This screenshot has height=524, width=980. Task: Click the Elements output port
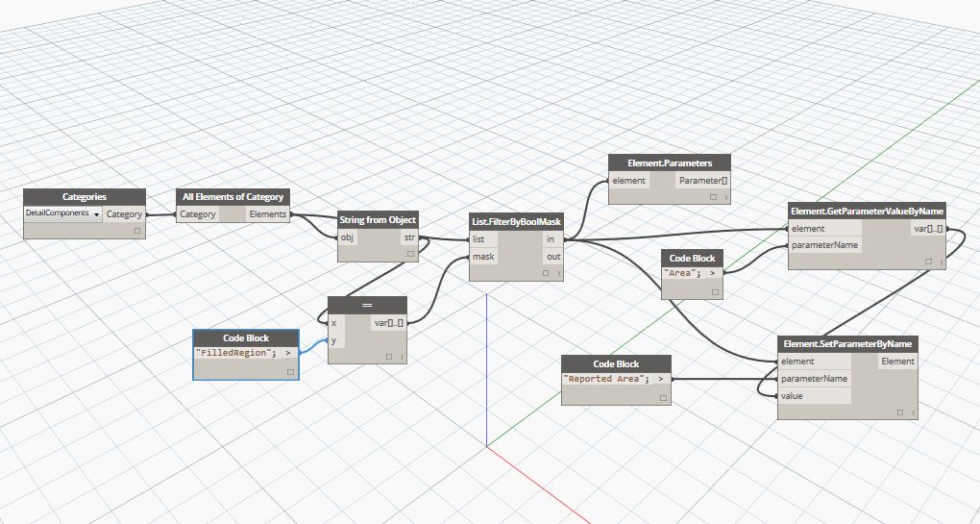pyautogui.click(x=267, y=213)
